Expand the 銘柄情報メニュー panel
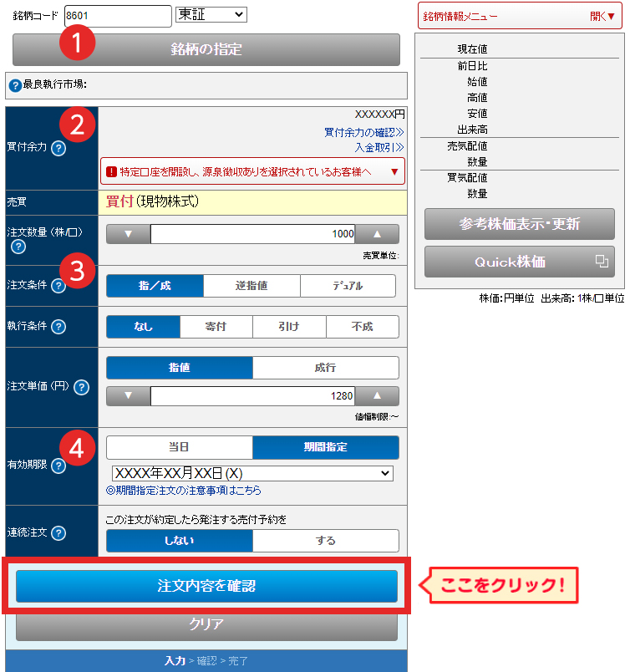Screen dimensions: 630x672 pyautogui.click(x=520, y=16)
